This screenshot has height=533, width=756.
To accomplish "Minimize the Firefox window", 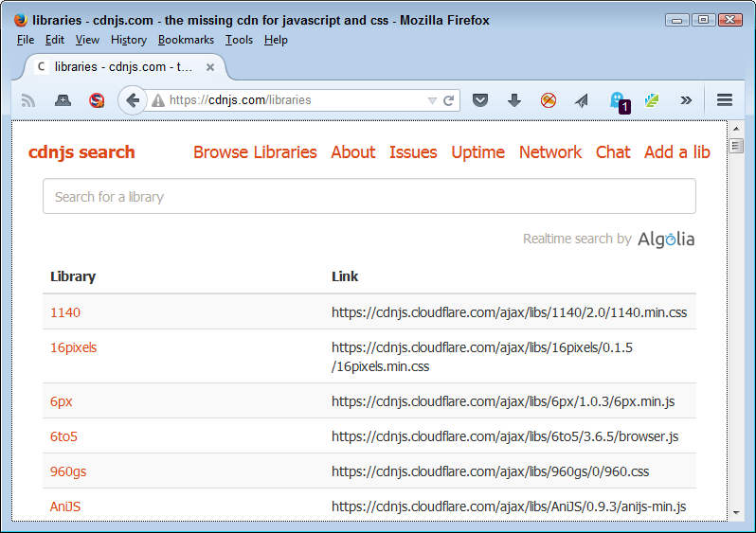I will click(677, 20).
